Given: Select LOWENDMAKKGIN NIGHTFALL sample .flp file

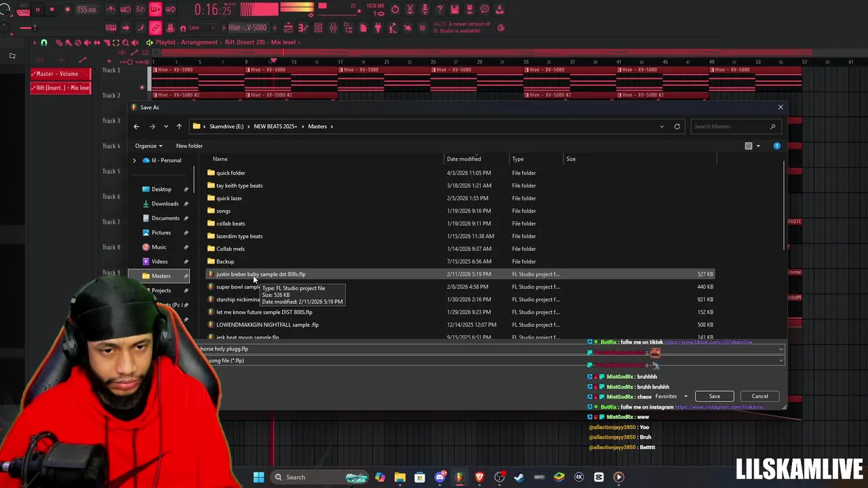Looking at the screenshot, I should coord(460,325).
